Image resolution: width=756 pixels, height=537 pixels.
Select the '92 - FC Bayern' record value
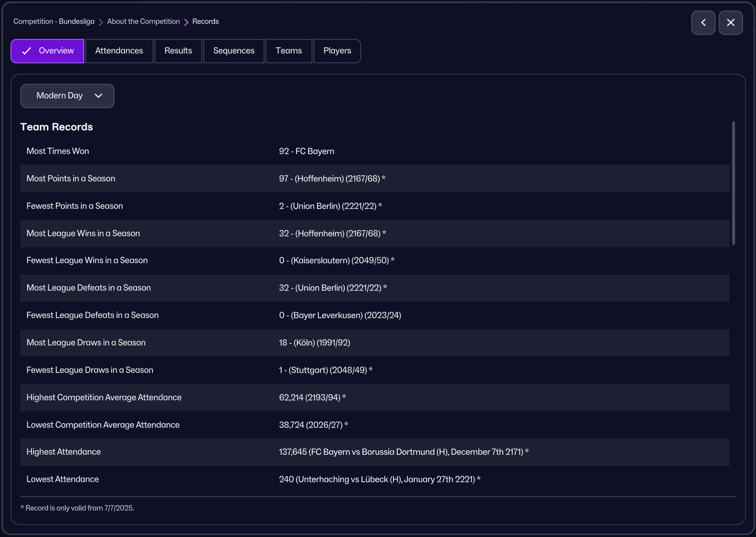pos(306,151)
